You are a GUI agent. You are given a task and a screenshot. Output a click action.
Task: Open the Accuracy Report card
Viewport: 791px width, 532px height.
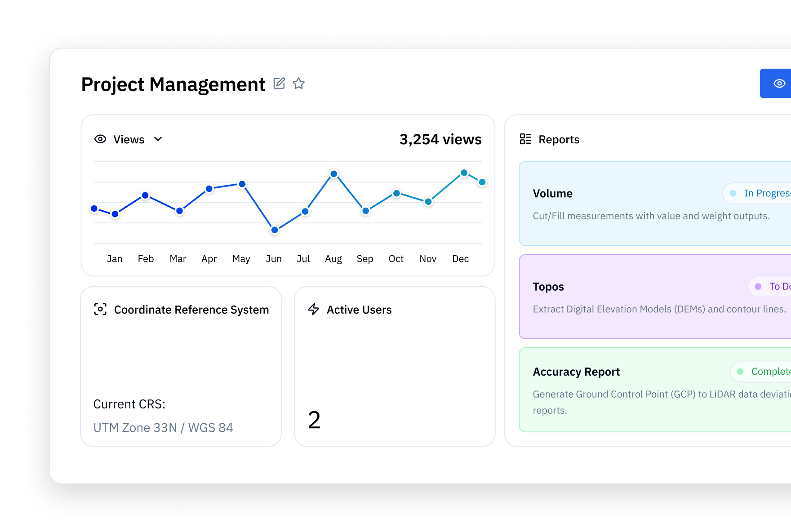pyautogui.click(x=655, y=390)
